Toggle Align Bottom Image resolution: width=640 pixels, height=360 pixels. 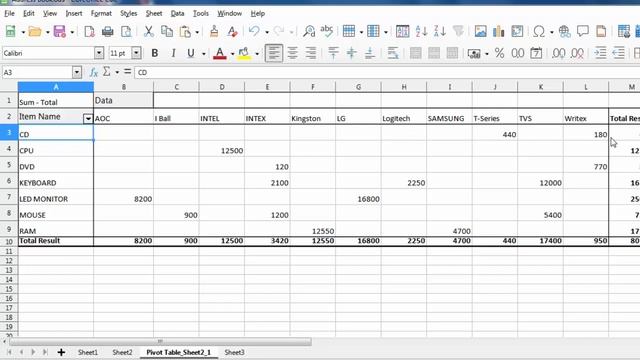click(x=369, y=53)
